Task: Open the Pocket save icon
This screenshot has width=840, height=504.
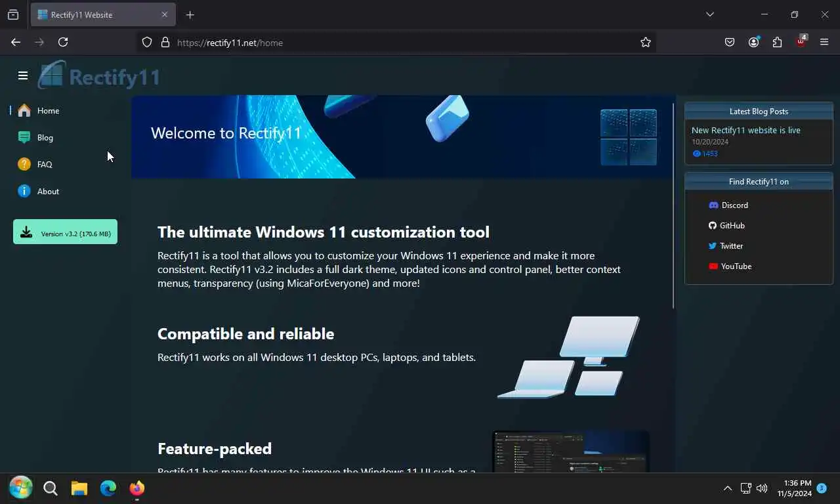Action: coord(730,42)
